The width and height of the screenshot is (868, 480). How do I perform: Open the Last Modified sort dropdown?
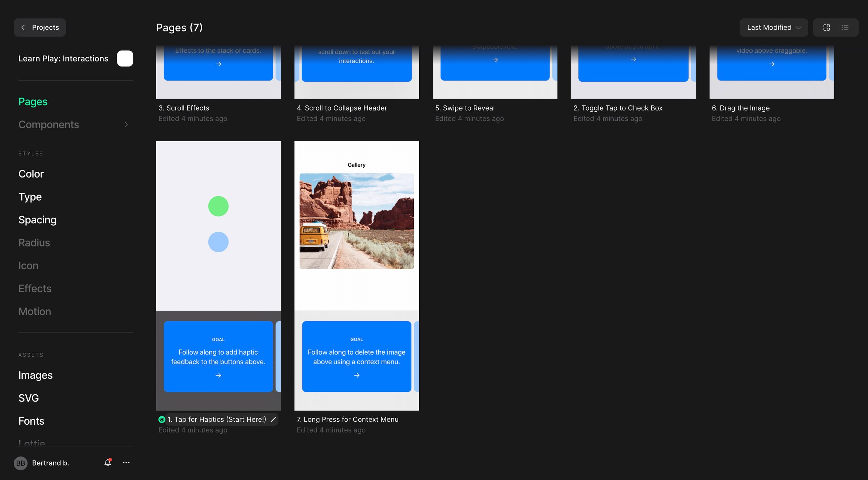[x=774, y=27]
